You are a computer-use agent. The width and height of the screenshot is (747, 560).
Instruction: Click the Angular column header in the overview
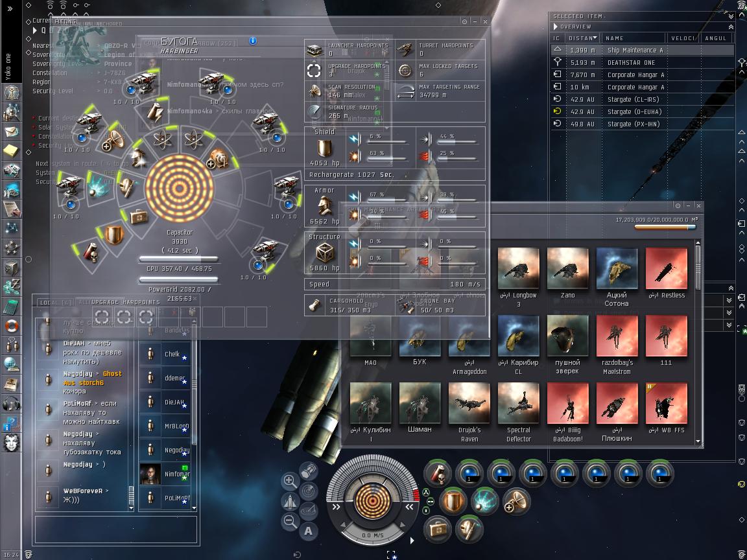[717, 38]
